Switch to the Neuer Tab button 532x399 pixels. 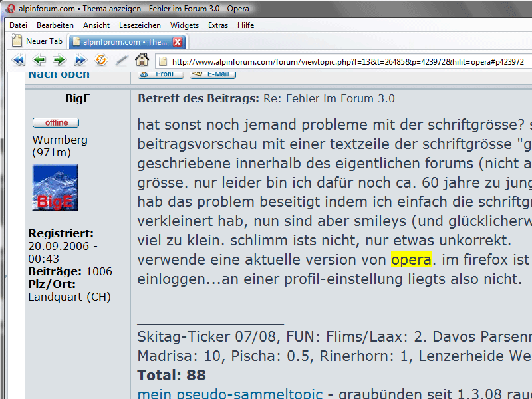pyautogui.click(x=37, y=41)
